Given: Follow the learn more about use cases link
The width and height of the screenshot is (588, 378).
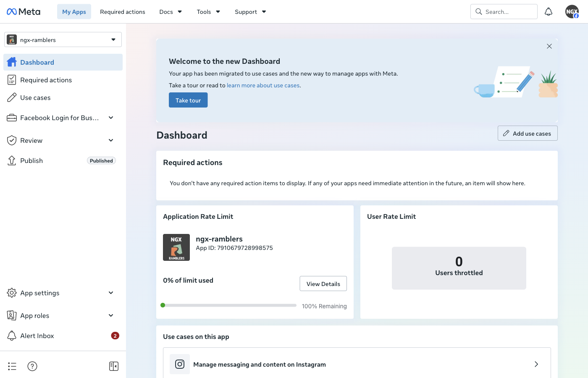Looking at the screenshot, I should coord(263,85).
